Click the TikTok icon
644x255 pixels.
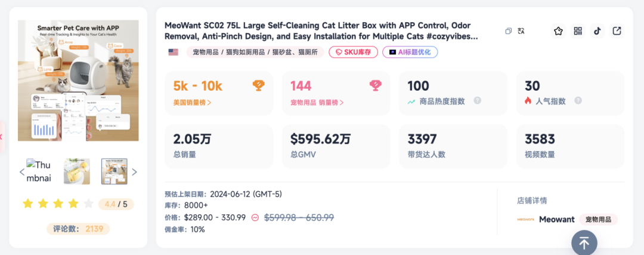click(597, 31)
